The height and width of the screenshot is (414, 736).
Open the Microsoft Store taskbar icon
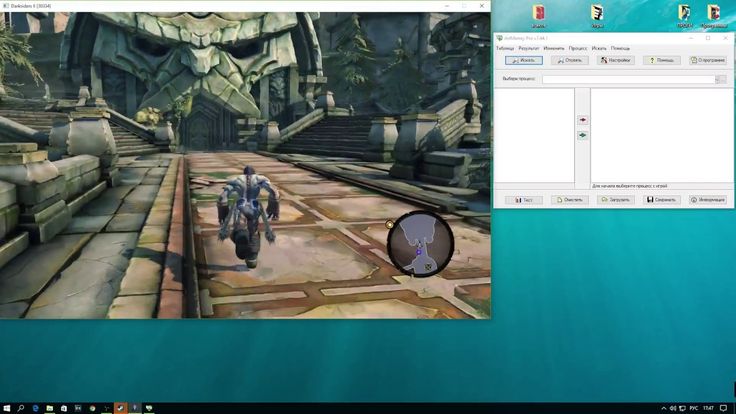(x=64, y=408)
